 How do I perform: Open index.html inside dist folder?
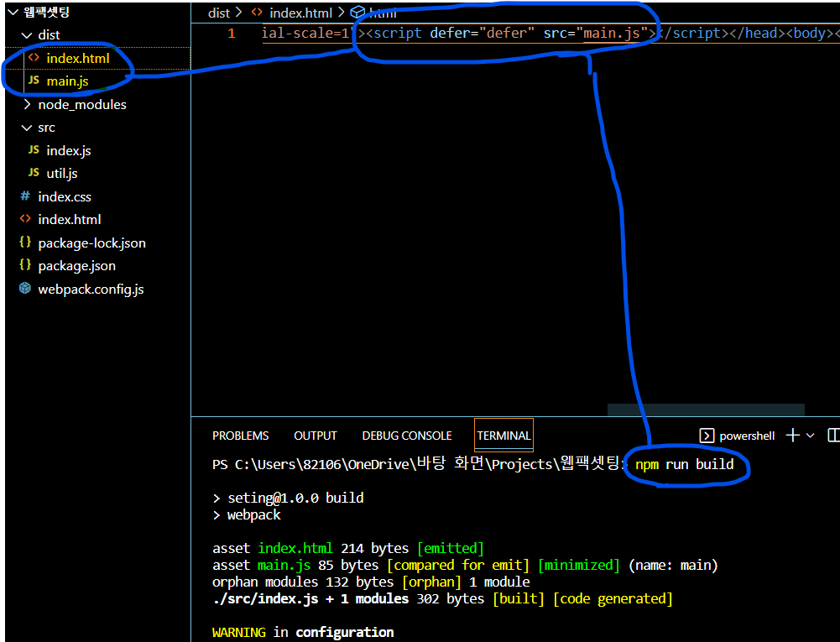click(78, 58)
